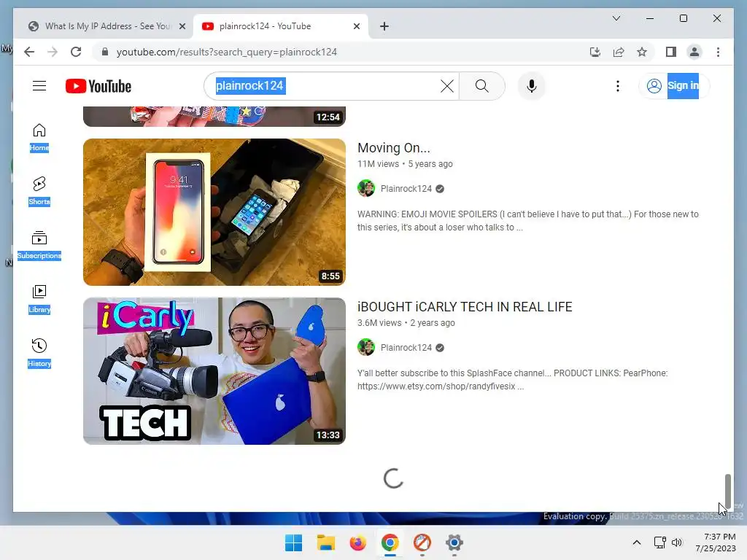This screenshot has height=560, width=747.
Task: Reload the current page
Action: point(76,52)
